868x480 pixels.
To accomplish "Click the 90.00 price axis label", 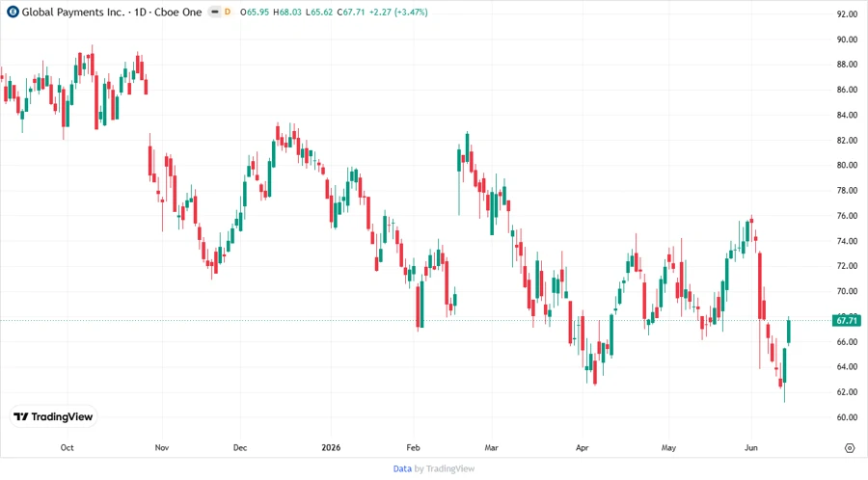I will click(847, 40).
